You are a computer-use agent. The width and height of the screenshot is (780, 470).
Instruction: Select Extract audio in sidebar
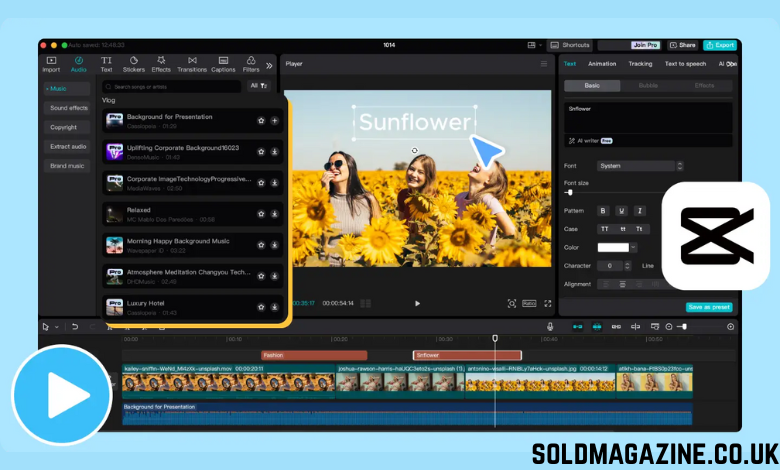click(67, 147)
